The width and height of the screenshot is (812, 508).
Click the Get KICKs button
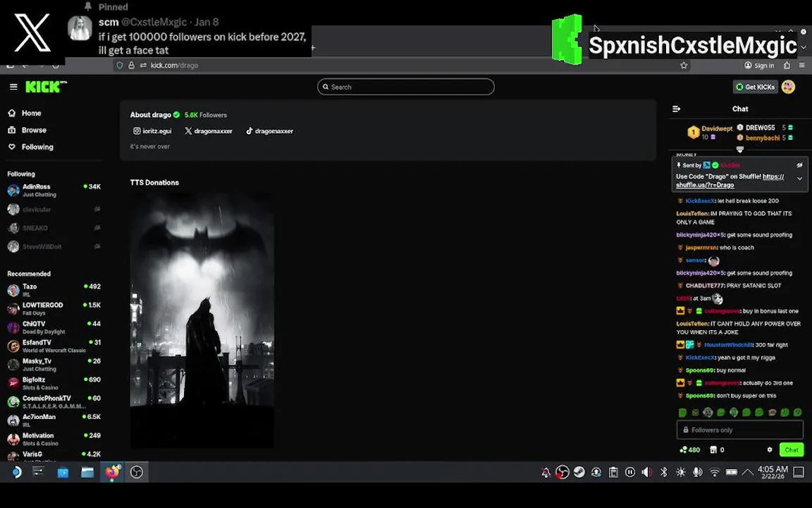pyautogui.click(x=756, y=87)
